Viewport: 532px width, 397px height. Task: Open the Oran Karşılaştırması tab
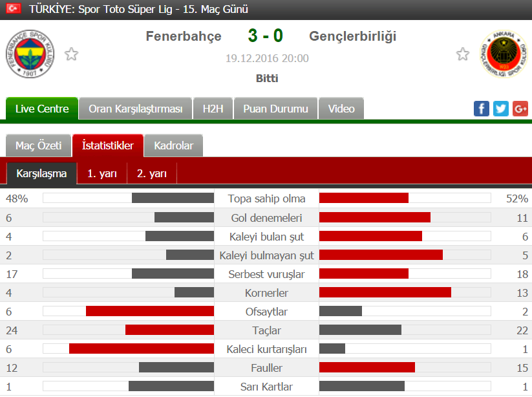135,109
